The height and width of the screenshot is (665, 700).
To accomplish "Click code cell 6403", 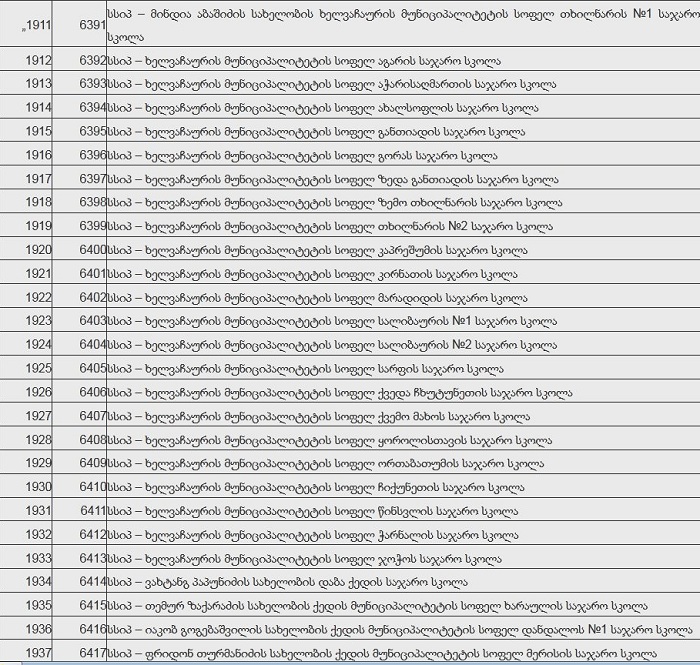I will 93,321.
